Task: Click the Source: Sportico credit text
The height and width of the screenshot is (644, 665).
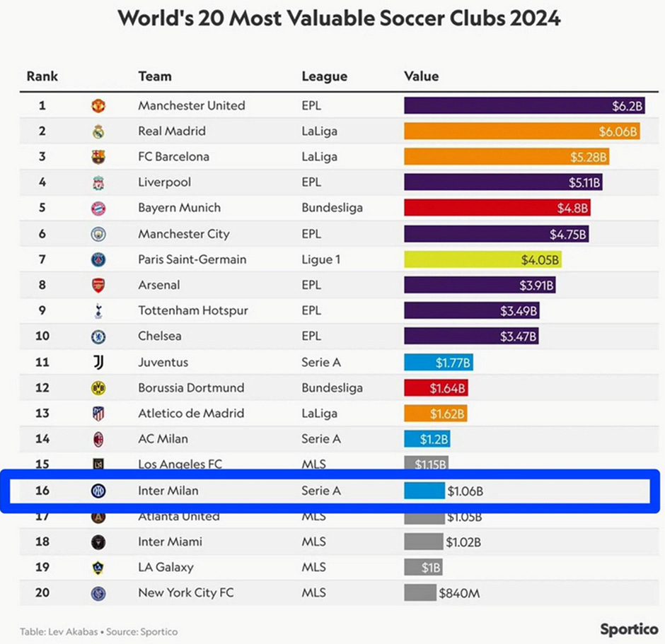Action: (141, 632)
